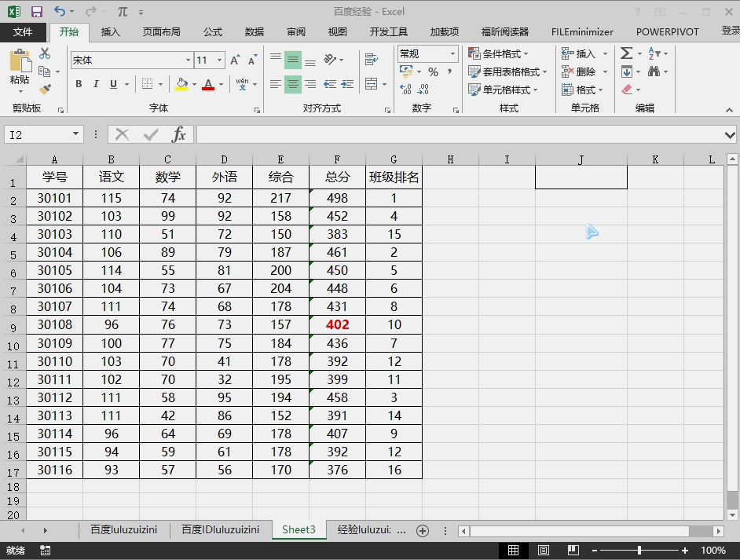
Task: Add a new sheet with plus button
Action: point(423,531)
